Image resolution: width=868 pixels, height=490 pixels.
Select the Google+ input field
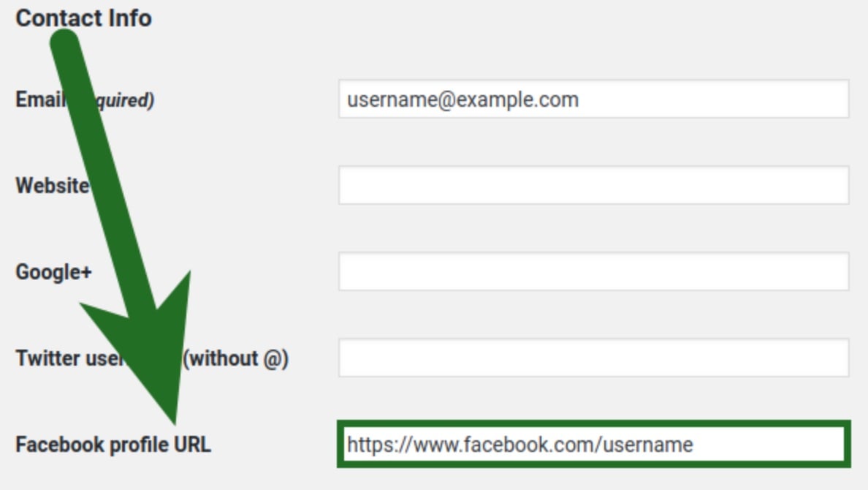(x=593, y=271)
